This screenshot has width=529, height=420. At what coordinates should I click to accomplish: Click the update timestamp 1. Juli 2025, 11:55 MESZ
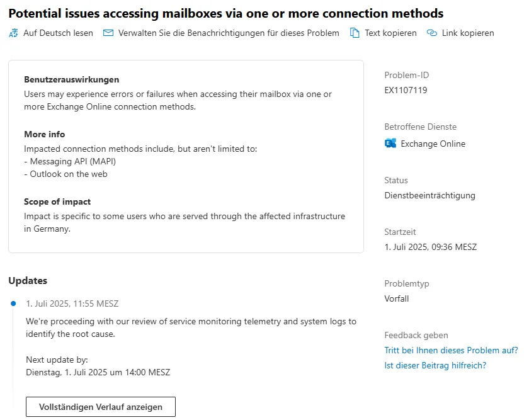pyautogui.click(x=72, y=304)
